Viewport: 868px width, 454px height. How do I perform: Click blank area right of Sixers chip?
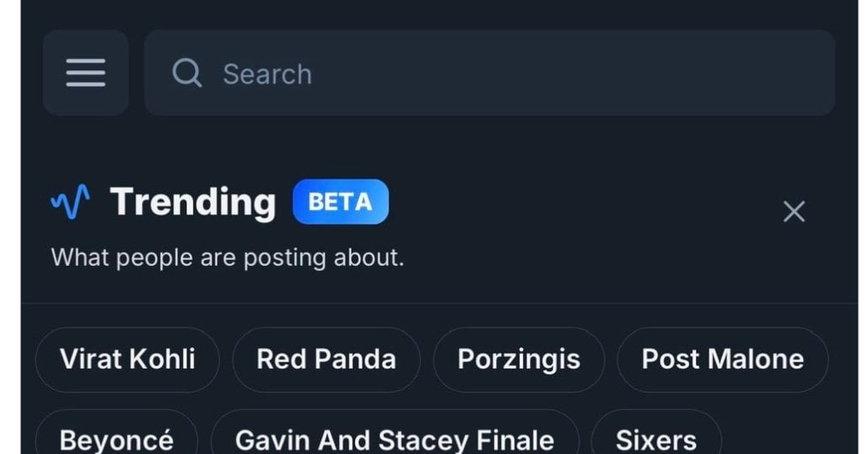coord(786,437)
